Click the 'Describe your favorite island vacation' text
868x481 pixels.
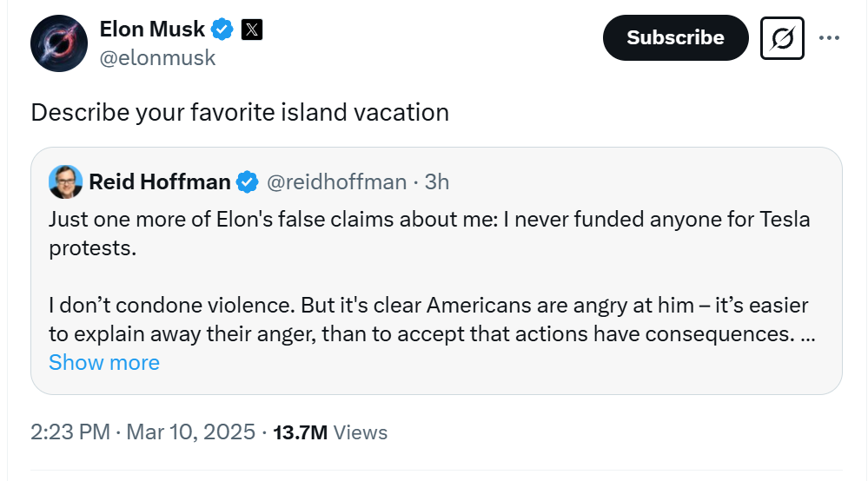[x=240, y=112]
